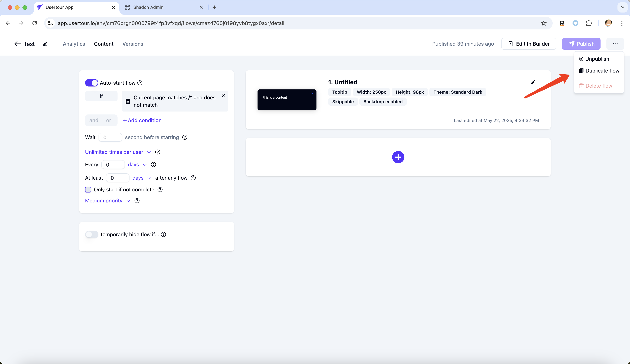
Task: Show help for wait seconds setting
Action: [x=185, y=137]
